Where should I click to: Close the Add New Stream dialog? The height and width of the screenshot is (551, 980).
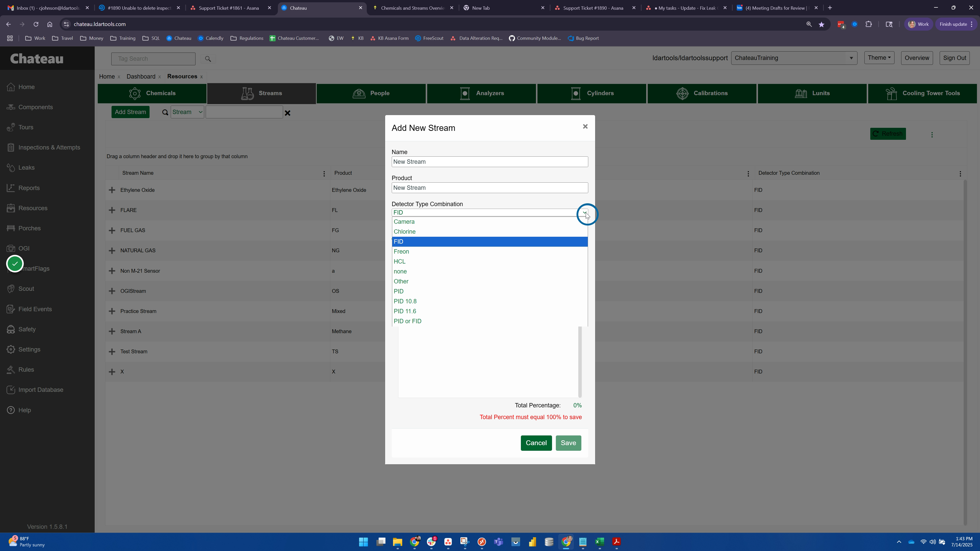(585, 127)
